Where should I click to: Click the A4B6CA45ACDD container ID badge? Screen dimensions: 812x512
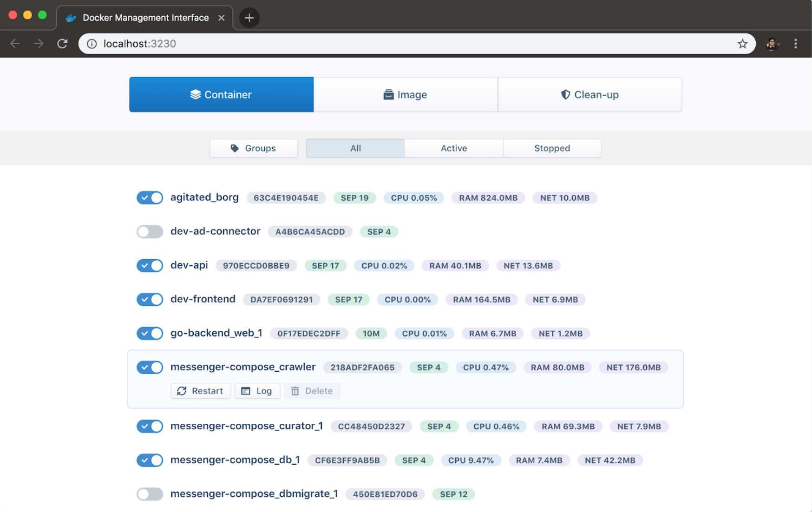pyautogui.click(x=310, y=232)
